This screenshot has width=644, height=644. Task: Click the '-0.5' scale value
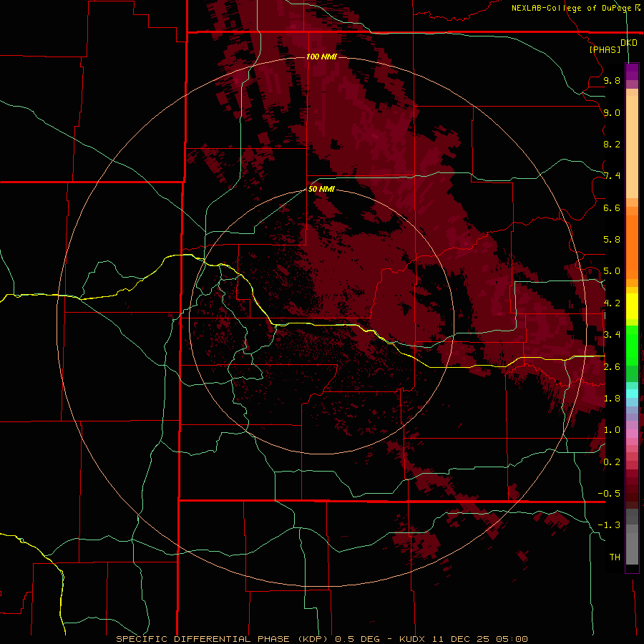tap(609, 494)
